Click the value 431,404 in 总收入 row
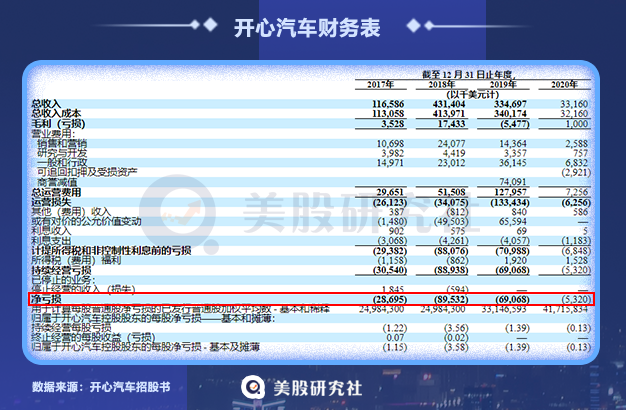This screenshot has width=626, height=410. (x=449, y=104)
